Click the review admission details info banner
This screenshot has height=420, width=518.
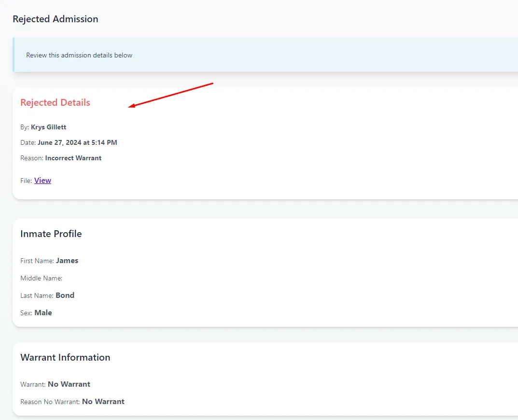click(x=79, y=55)
